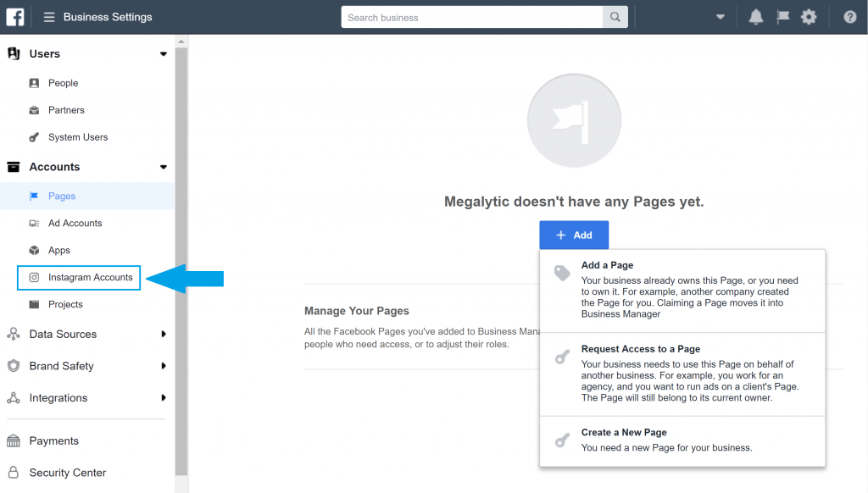The width and height of the screenshot is (868, 493).
Task: Expand the Integrations section arrow
Action: (x=164, y=398)
